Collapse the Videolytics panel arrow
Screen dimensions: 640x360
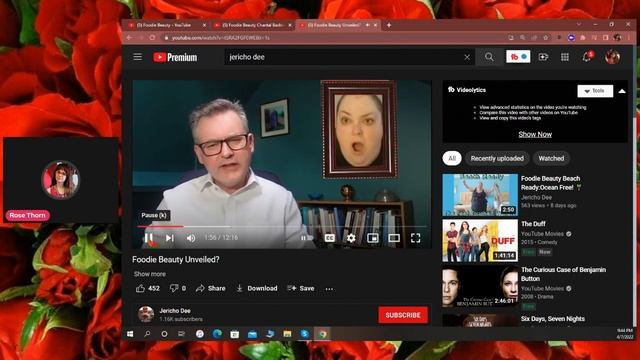click(x=622, y=91)
